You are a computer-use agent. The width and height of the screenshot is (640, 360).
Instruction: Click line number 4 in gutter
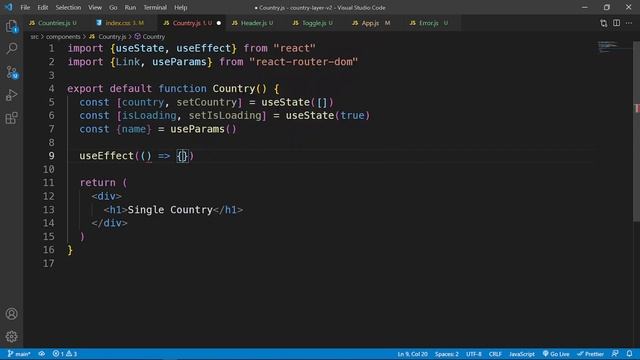[x=51, y=89]
